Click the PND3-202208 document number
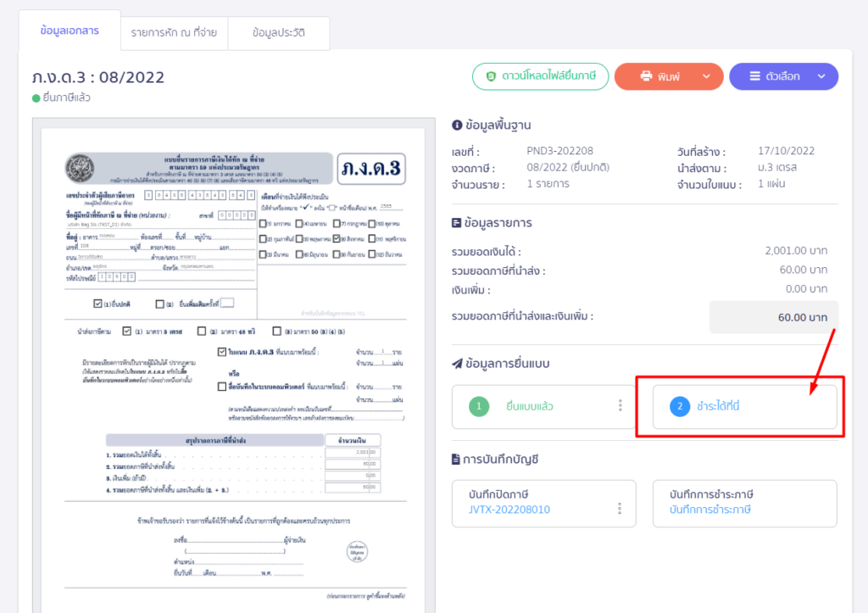The height and width of the screenshot is (613, 868). click(x=559, y=151)
